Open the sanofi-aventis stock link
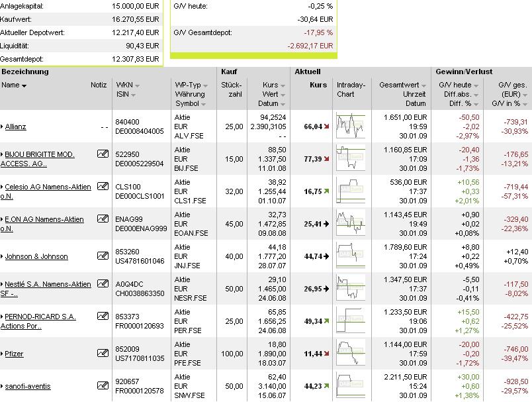 [x=28, y=386]
